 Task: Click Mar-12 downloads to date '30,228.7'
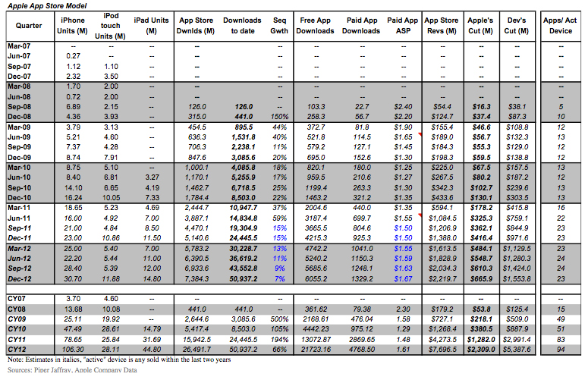244,249
